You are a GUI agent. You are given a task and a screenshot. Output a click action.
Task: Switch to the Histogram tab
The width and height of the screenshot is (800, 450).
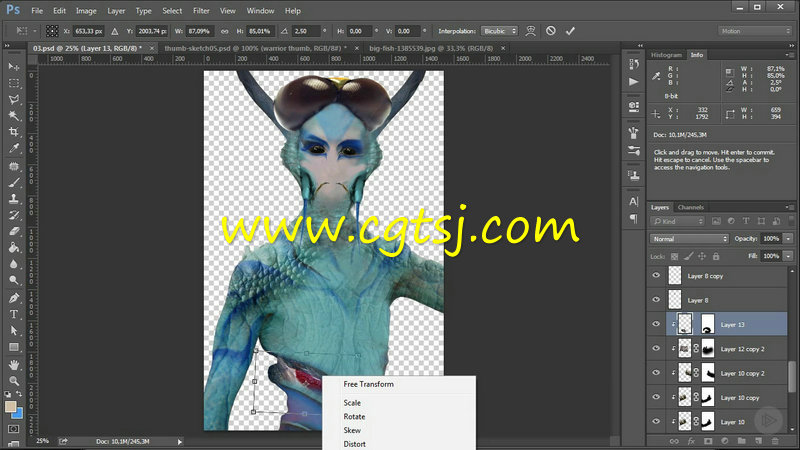(666, 55)
